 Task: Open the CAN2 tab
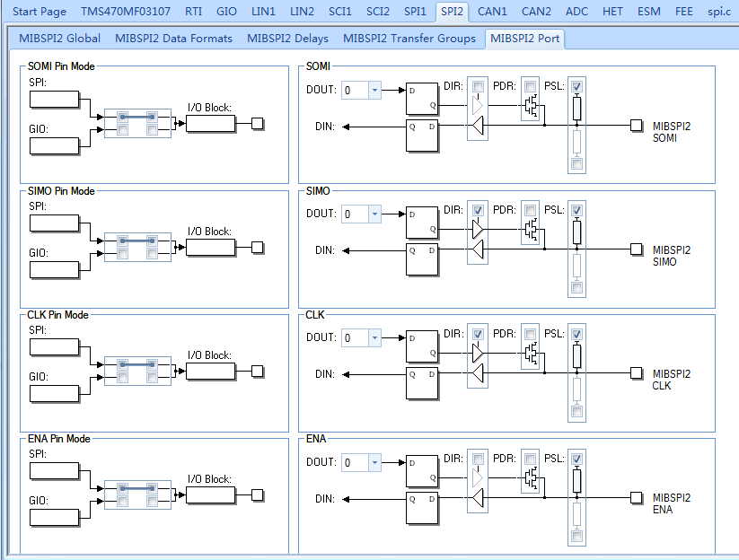pos(536,12)
